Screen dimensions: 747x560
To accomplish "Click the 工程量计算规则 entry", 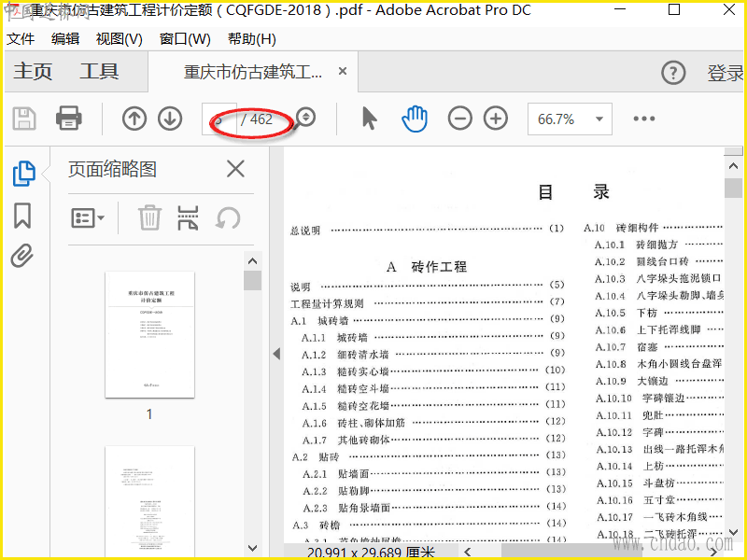I will [x=428, y=303].
